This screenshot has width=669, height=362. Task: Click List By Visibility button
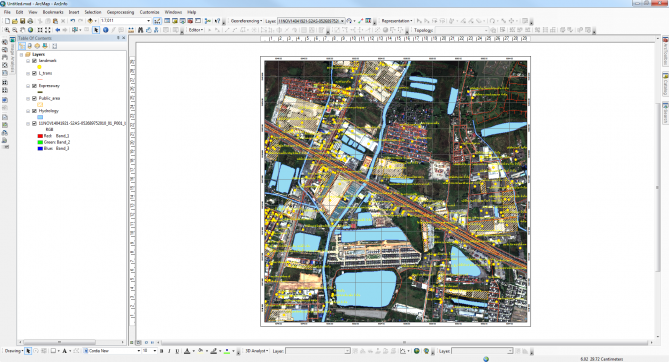[37, 46]
